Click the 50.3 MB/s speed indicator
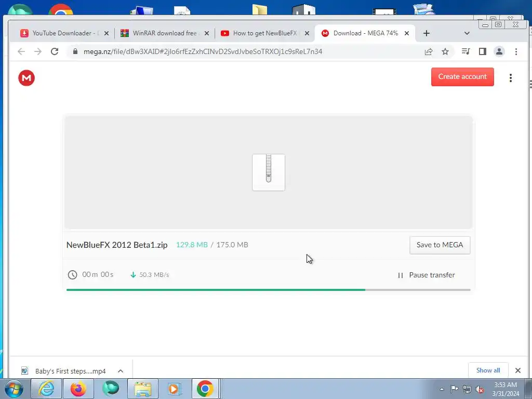 (x=154, y=275)
